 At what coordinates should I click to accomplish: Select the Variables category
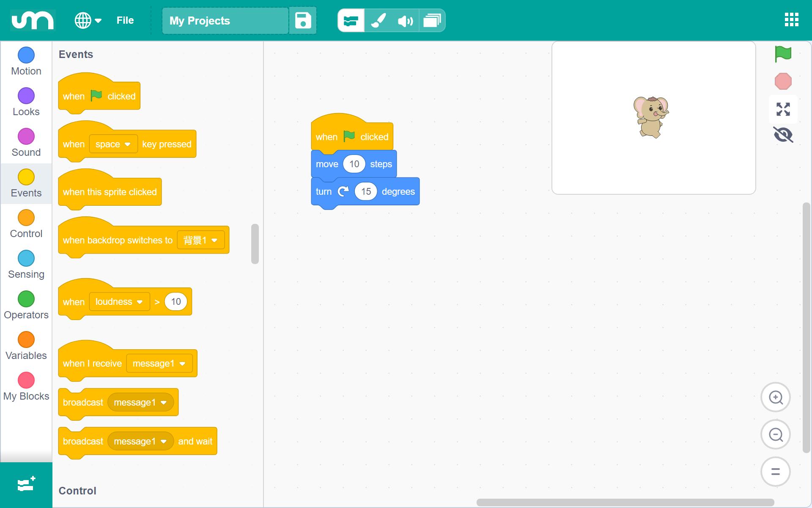click(26, 346)
